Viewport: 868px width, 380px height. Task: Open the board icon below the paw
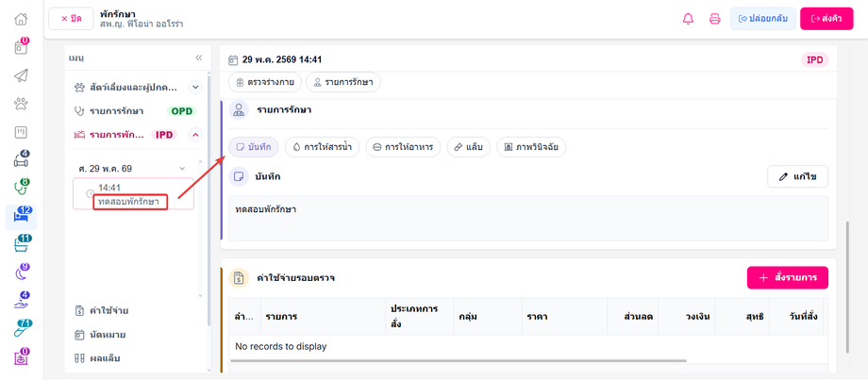[x=21, y=132]
